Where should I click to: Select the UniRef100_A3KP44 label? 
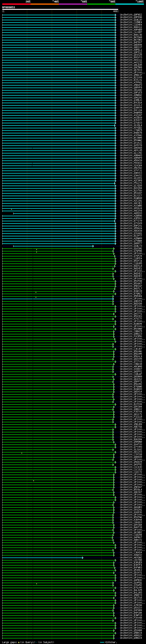tap(131, 520)
